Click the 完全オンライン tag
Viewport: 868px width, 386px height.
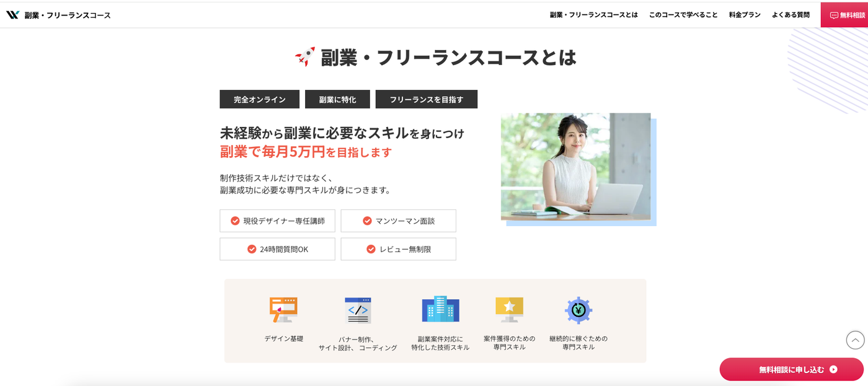click(259, 99)
